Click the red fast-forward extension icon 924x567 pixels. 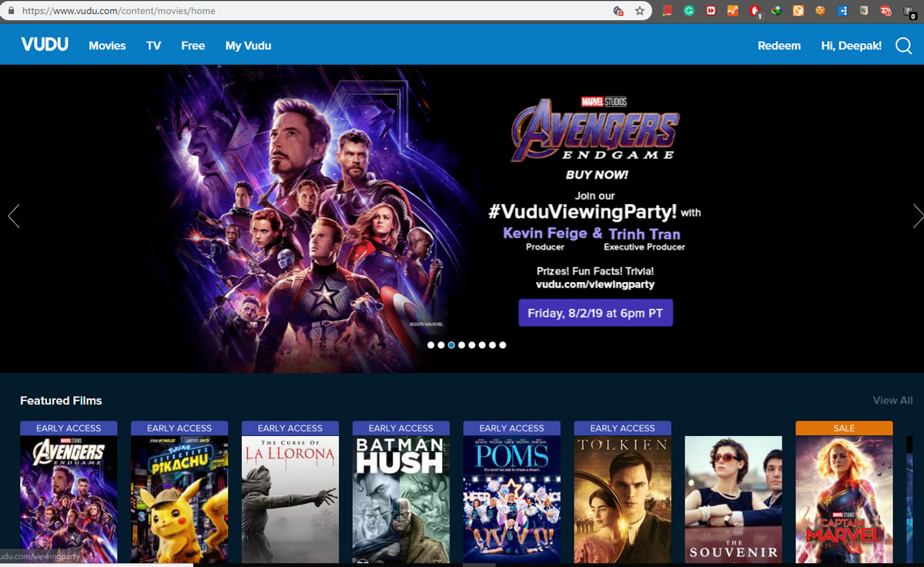[x=711, y=11]
